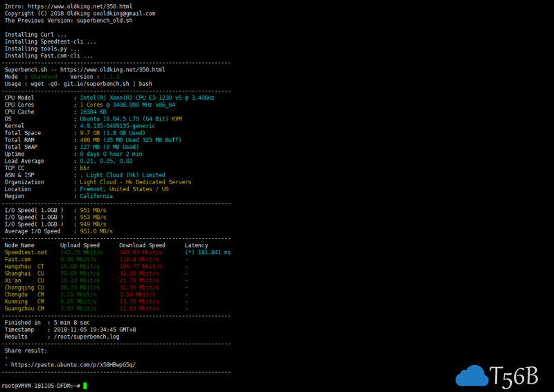Click the Upload Speed column header

pos(80,245)
